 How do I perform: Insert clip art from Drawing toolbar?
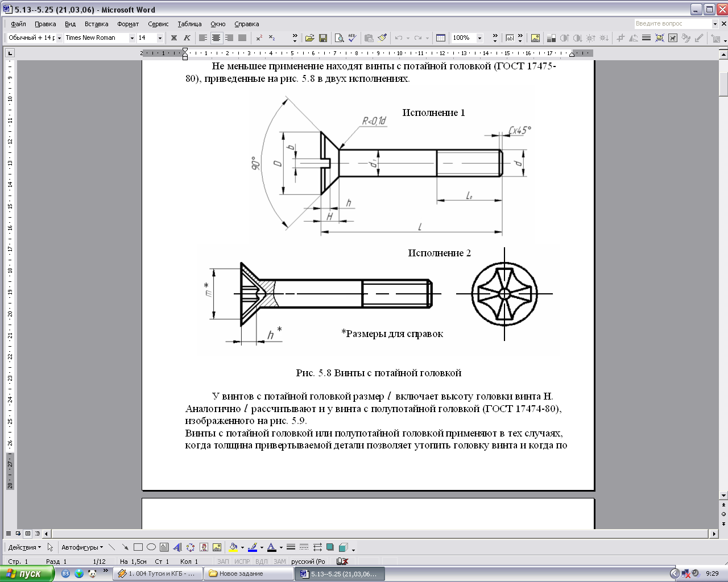point(204,547)
